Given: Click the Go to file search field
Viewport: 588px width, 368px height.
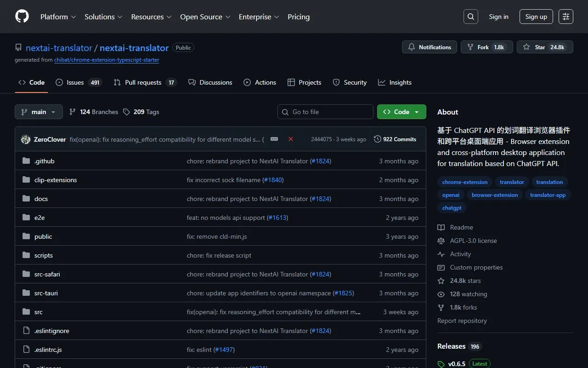Looking at the screenshot, I should click(x=325, y=112).
